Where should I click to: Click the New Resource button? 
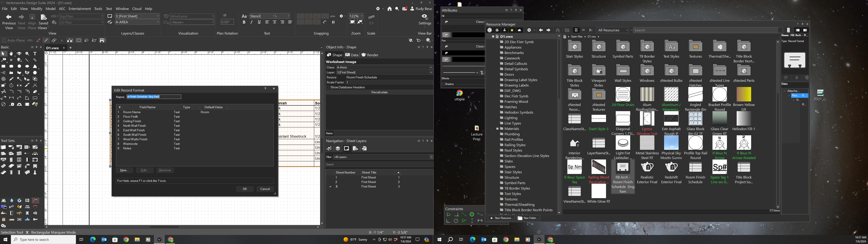(501, 218)
